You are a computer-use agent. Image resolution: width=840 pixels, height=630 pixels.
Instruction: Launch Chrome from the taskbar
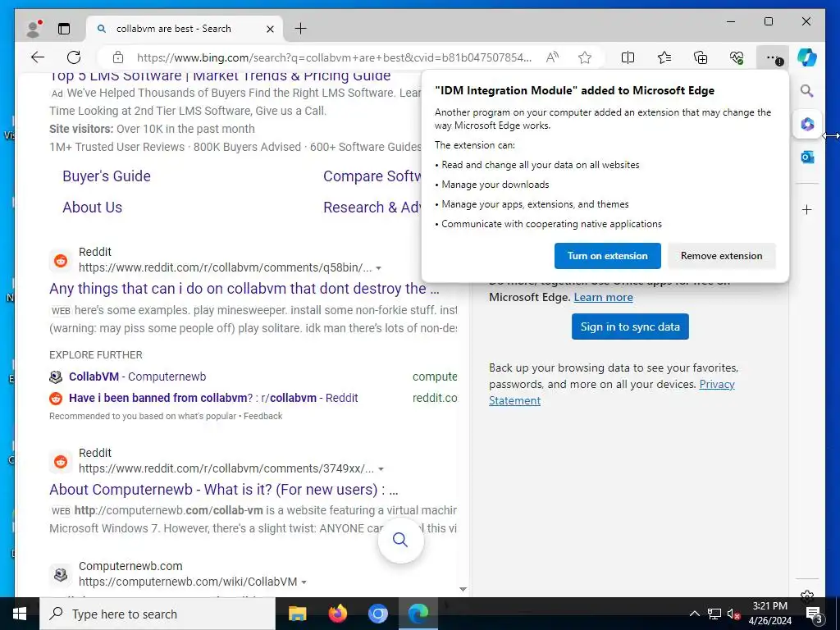(377, 614)
